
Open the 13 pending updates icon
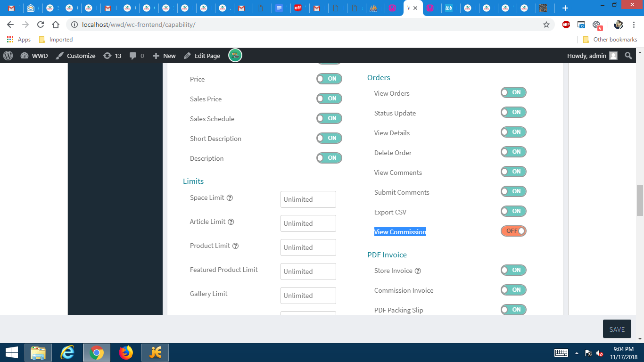coord(107,56)
